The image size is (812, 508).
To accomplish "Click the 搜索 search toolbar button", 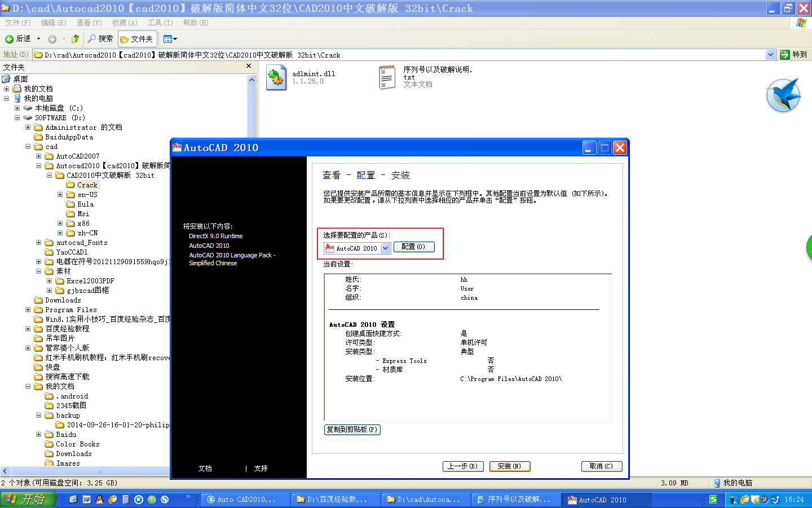I will [100, 39].
